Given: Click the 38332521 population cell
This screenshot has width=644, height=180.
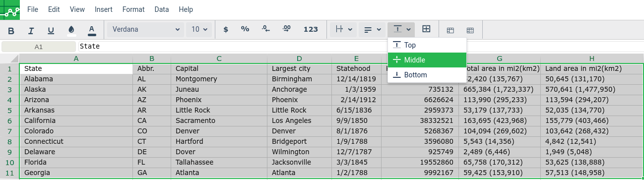Looking at the screenshot, I should (420, 120).
